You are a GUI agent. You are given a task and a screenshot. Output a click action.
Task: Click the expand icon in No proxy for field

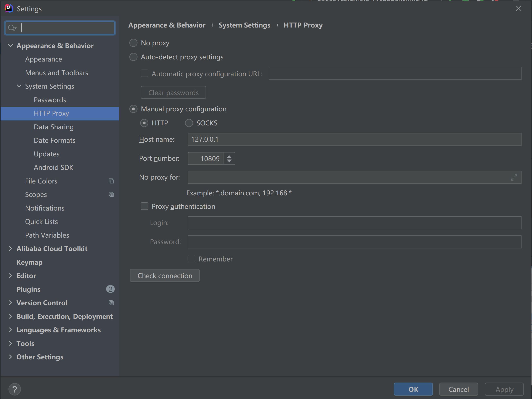click(514, 177)
